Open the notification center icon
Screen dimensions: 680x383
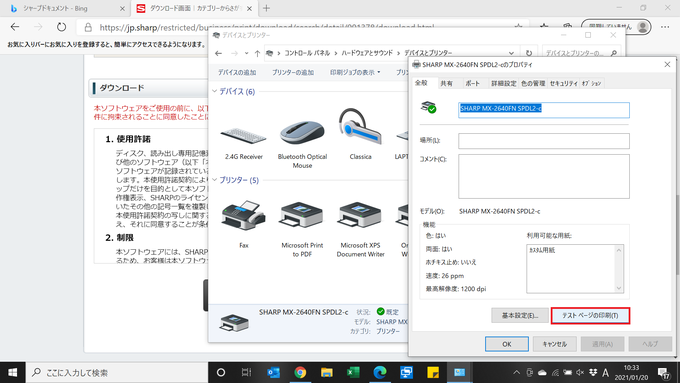[x=664, y=373]
